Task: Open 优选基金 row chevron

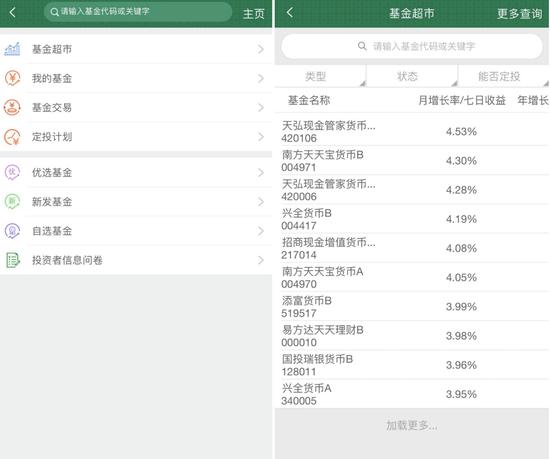Action: tap(261, 173)
